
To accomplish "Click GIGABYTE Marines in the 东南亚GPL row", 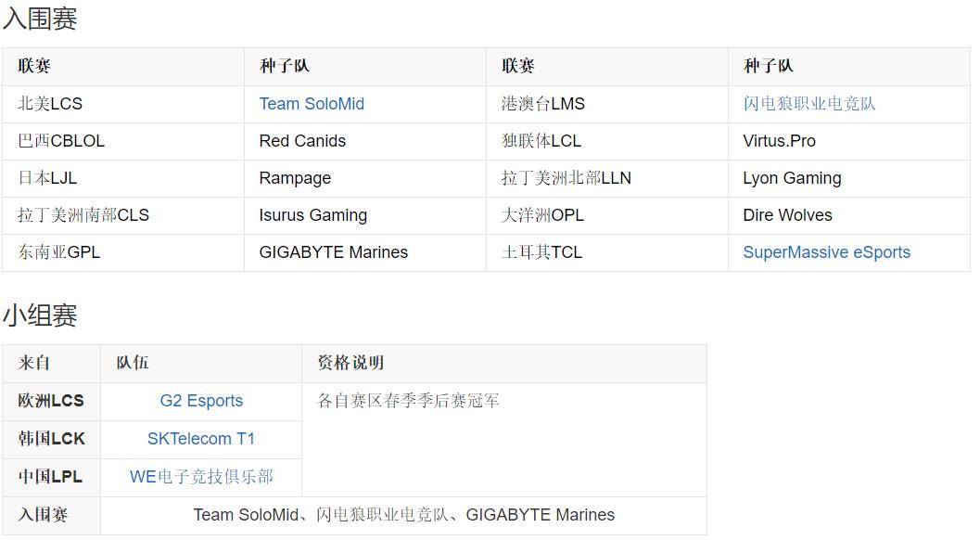I will coord(333,252).
